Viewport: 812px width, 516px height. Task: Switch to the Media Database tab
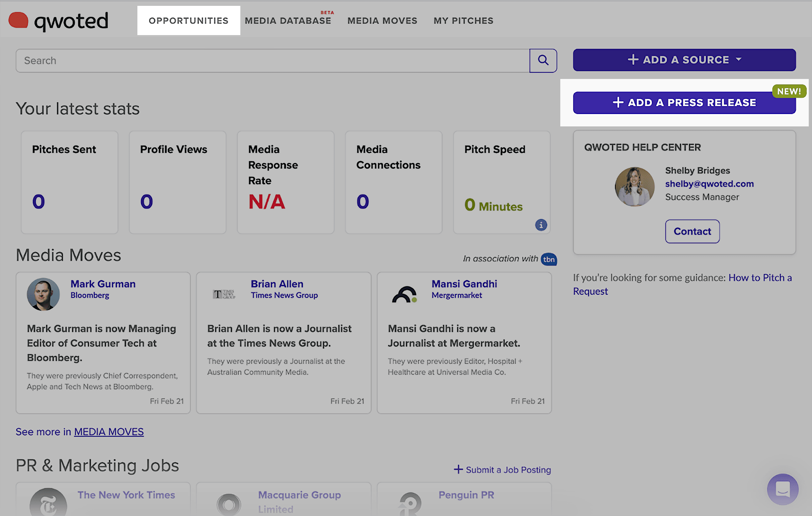coord(288,20)
